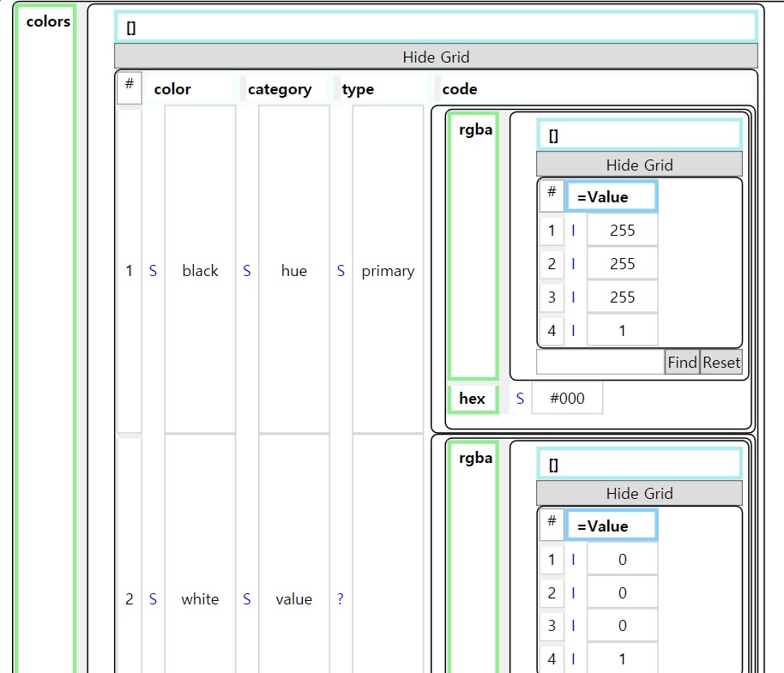The height and width of the screenshot is (673, 784).
Task: Click the S type icon before hue
Action: (247, 270)
